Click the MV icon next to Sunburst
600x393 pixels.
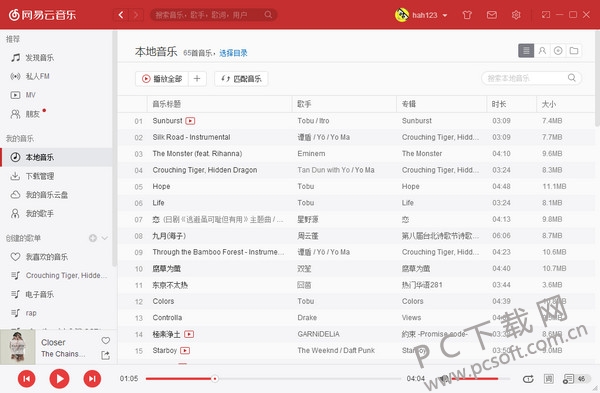(190, 121)
